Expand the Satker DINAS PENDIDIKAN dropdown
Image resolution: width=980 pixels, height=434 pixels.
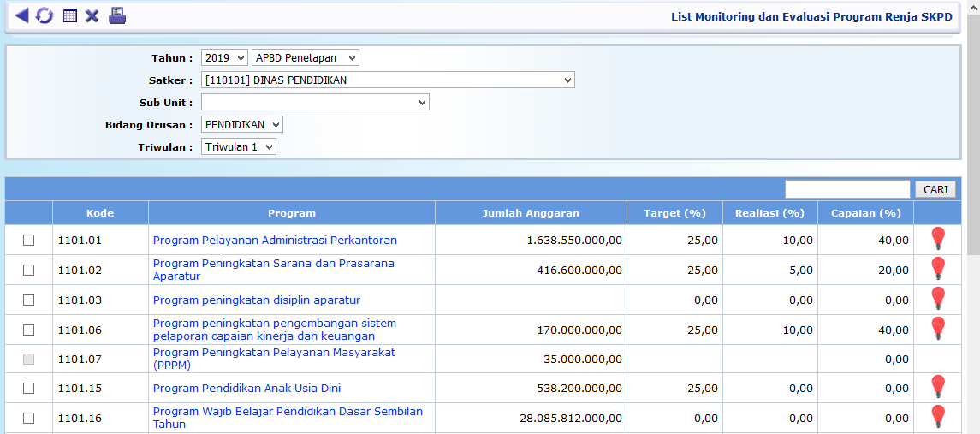pos(388,80)
